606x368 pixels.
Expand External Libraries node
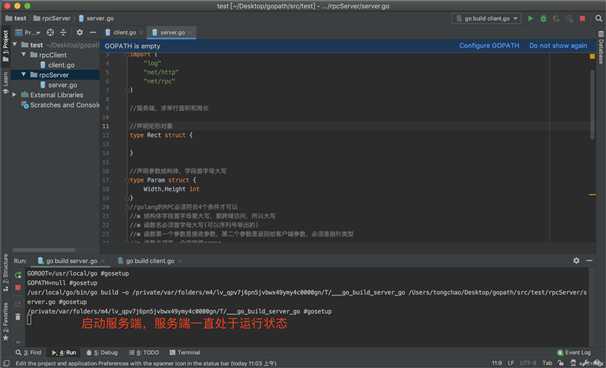point(15,95)
